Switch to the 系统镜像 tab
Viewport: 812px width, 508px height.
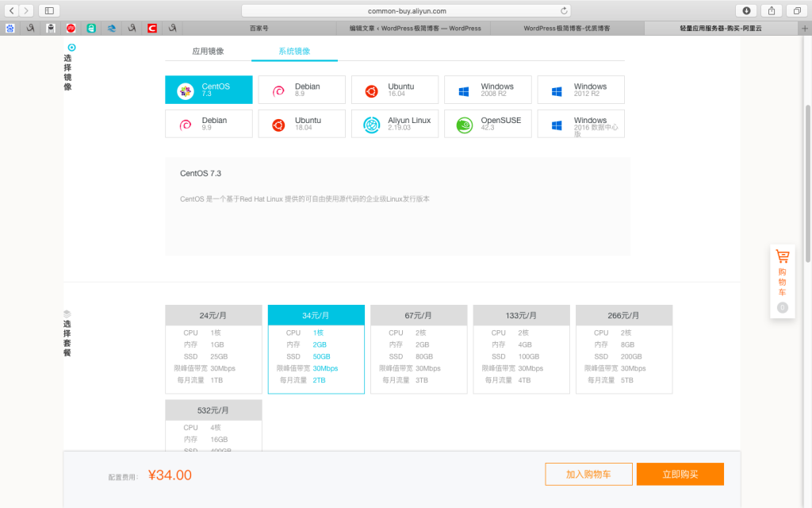point(294,51)
